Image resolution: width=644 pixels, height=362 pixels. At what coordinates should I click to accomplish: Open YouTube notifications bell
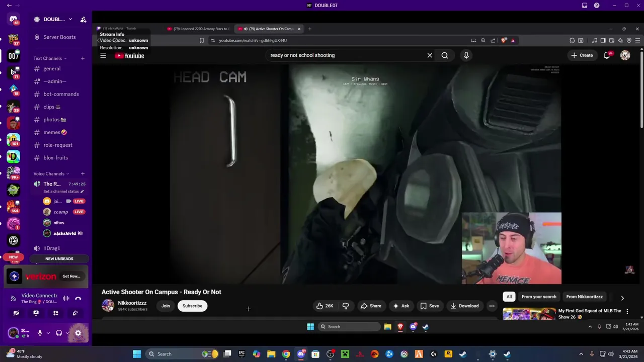point(607,55)
